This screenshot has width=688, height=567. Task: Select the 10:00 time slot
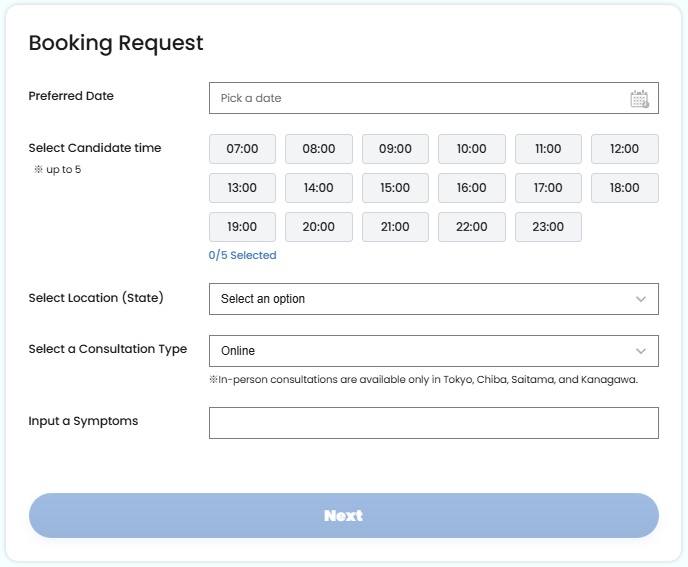pos(472,149)
